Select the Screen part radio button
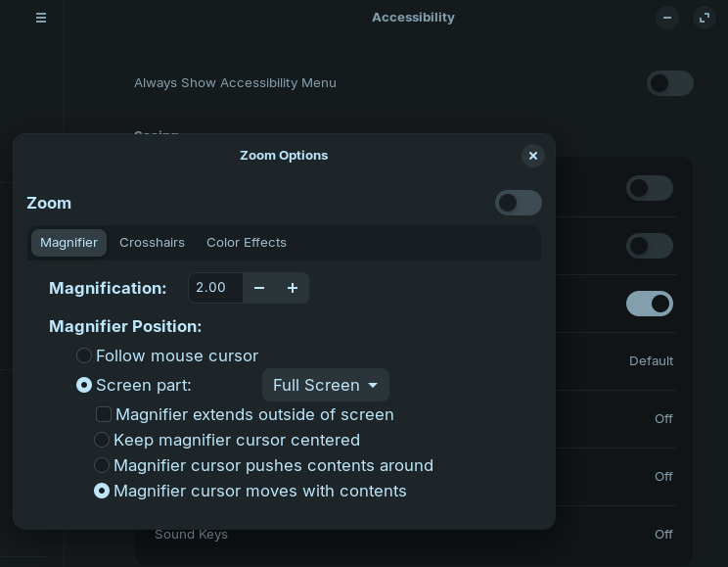Viewport: 728px width, 567px height. pos(84,385)
